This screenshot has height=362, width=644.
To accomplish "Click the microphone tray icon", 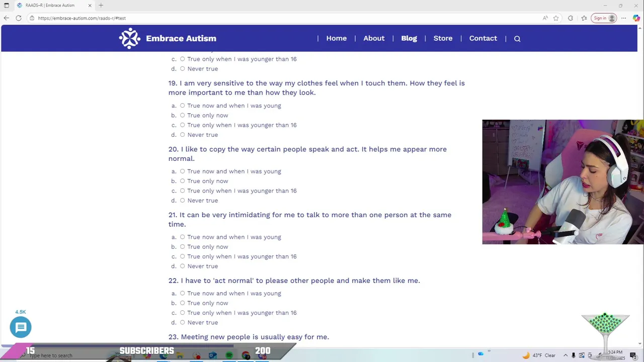I will coord(574,355).
